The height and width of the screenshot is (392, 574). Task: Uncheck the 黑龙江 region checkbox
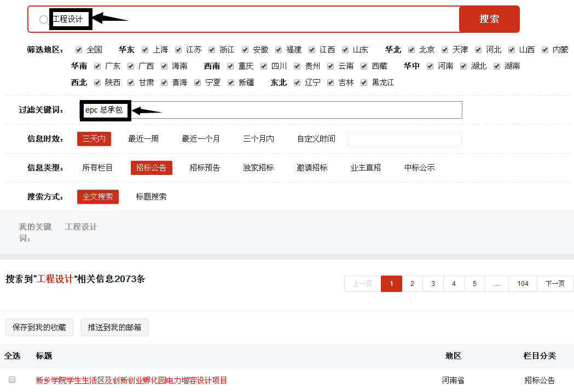click(364, 83)
